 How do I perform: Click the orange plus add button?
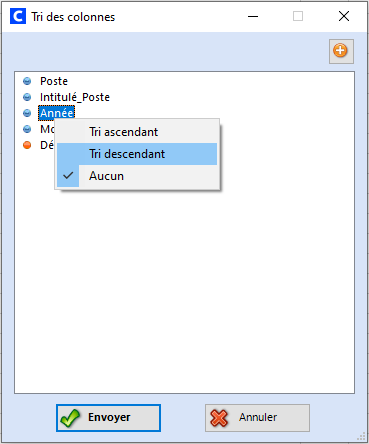click(x=341, y=51)
